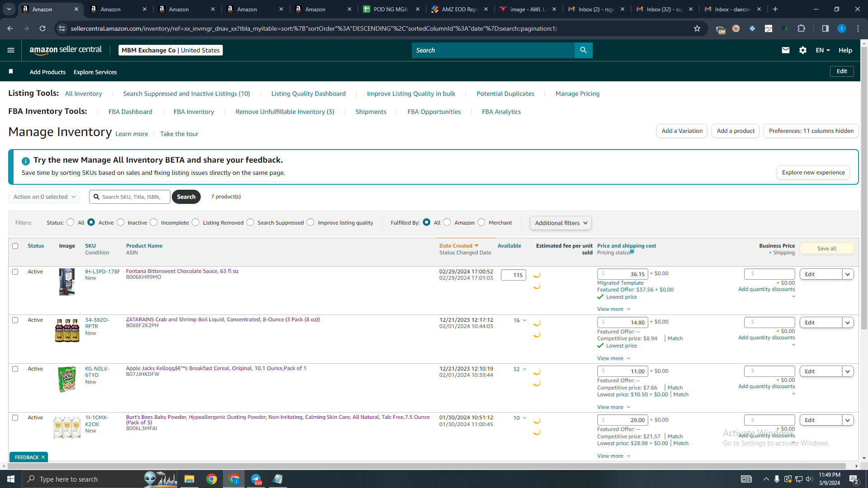Select Fulfilled By Merchant radio button
The width and height of the screenshot is (868, 488).
point(481,222)
